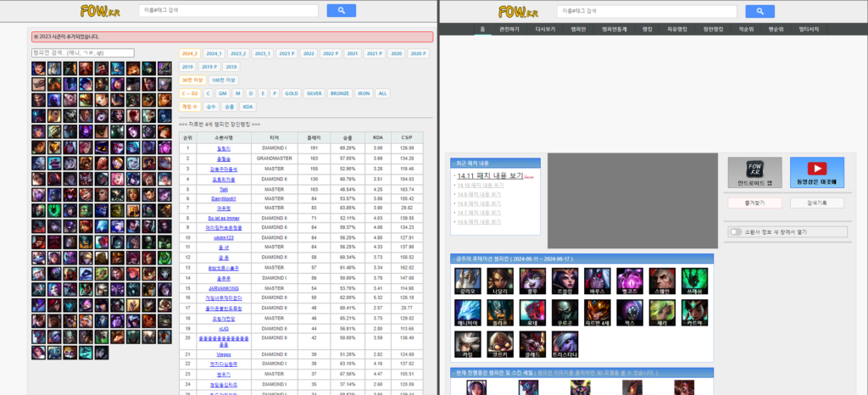
Task: Select the ALL tier filter
Action: coord(382,93)
